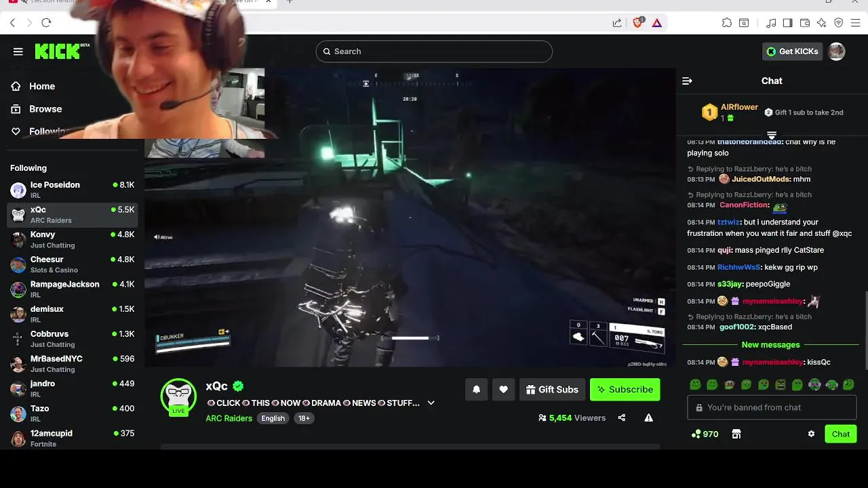
Task: Toggle xQc notification bell
Action: pos(476,389)
